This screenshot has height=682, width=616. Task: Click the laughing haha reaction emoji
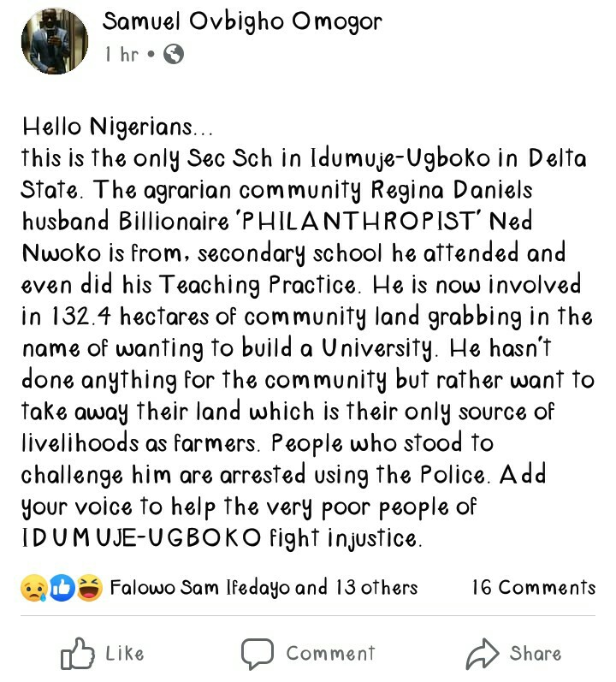point(89,587)
